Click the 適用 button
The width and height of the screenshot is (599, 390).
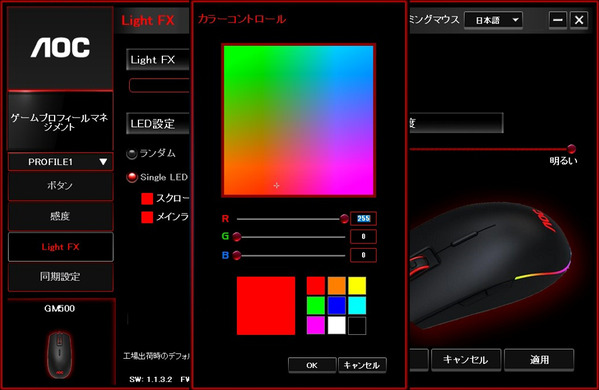tap(539, 359)
